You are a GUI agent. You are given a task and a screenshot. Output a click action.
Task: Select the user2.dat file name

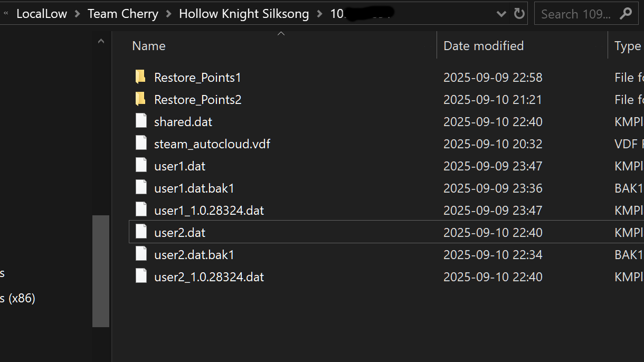(x=179, y=233)
